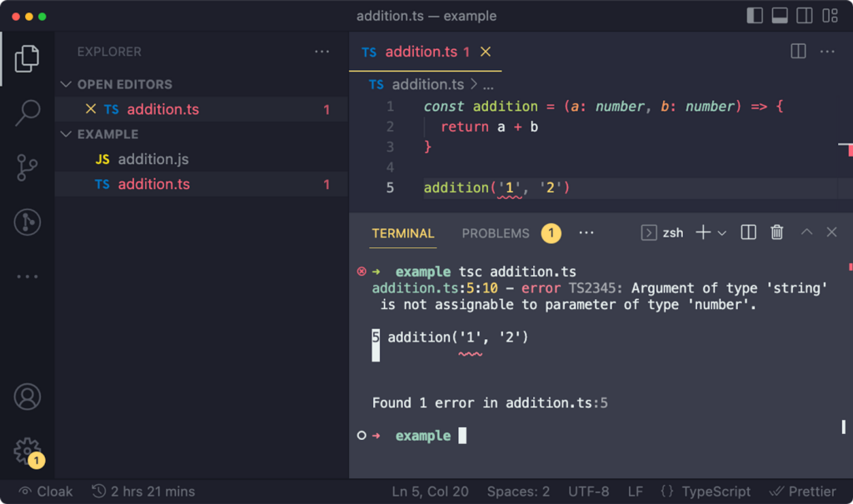Open the Accounts menu icon
The image size is (853, 504).
(x=27, y=397)
